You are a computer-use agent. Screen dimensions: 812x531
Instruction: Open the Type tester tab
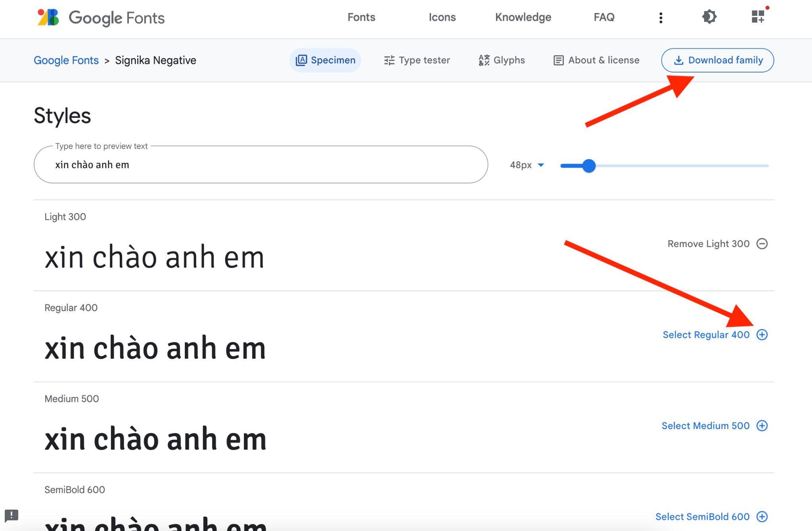tap(417, 60)
